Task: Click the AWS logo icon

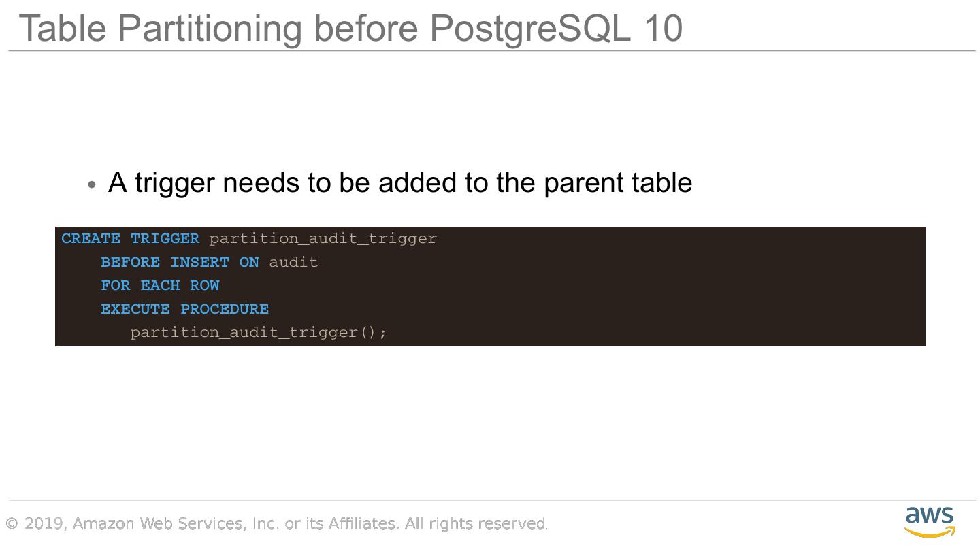Action: pyautogui.click(x=930, y=521)
